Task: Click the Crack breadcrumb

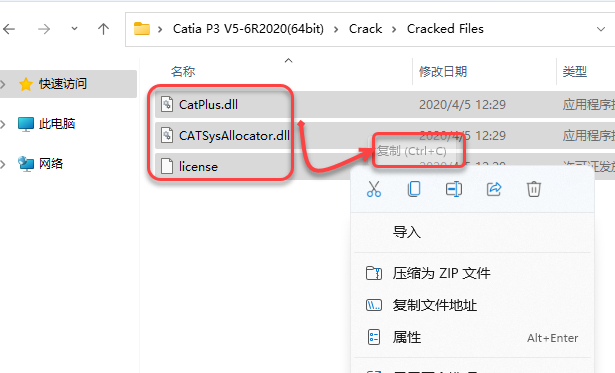Action: point(365,29)
